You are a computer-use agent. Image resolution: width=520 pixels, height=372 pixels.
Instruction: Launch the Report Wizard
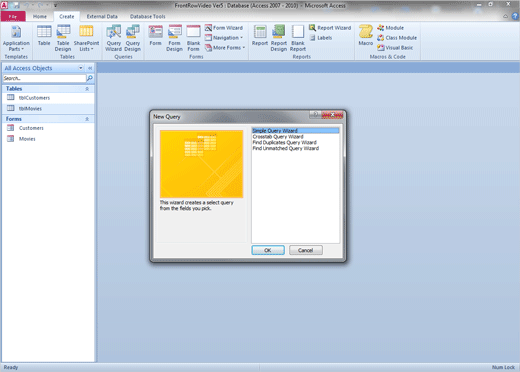(330, 28)
